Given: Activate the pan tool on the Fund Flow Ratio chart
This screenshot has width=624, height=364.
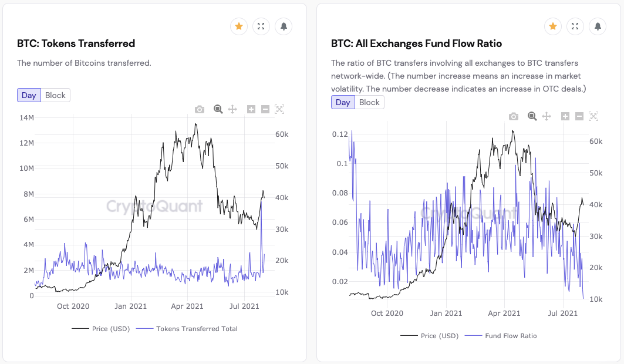Looking at the screenshot, I should (547, 116).
